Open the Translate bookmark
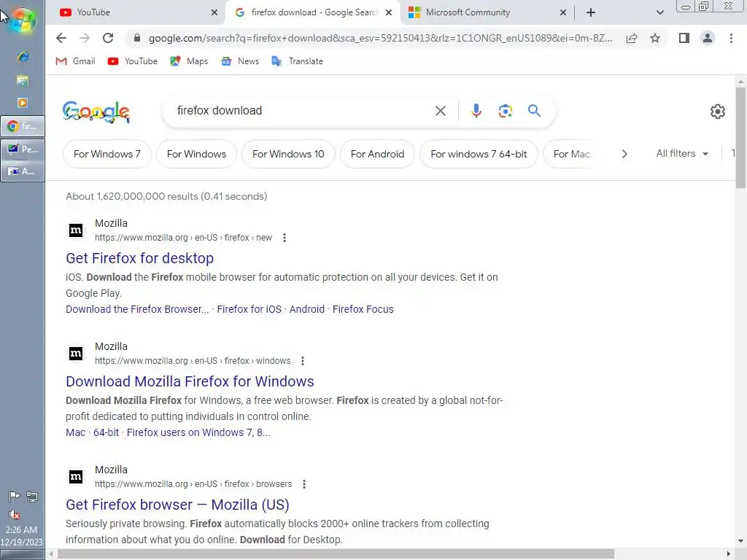Image resolution: width=747 pixels, height=560 pixels. [297, 61]
